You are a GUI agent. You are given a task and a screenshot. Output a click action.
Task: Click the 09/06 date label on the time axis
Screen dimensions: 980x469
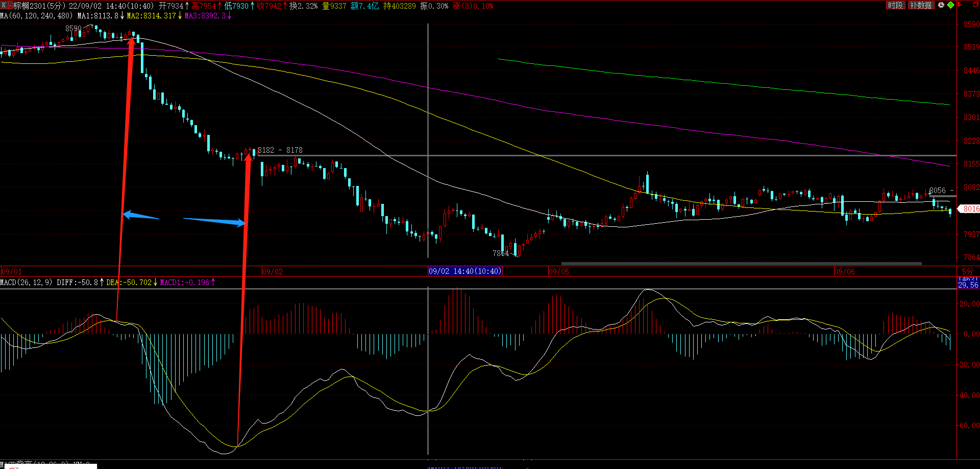click(844, 271)
